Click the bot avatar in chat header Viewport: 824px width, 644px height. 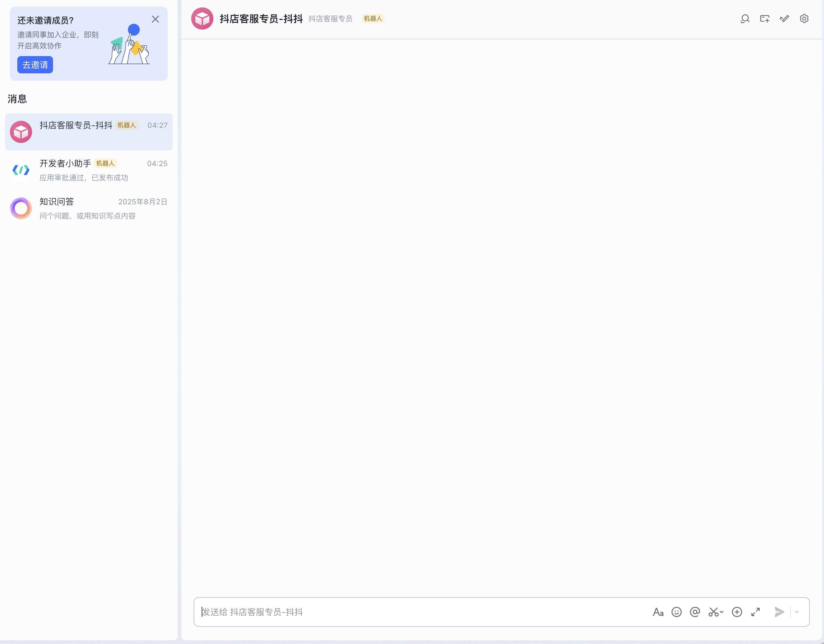(202, 18)
